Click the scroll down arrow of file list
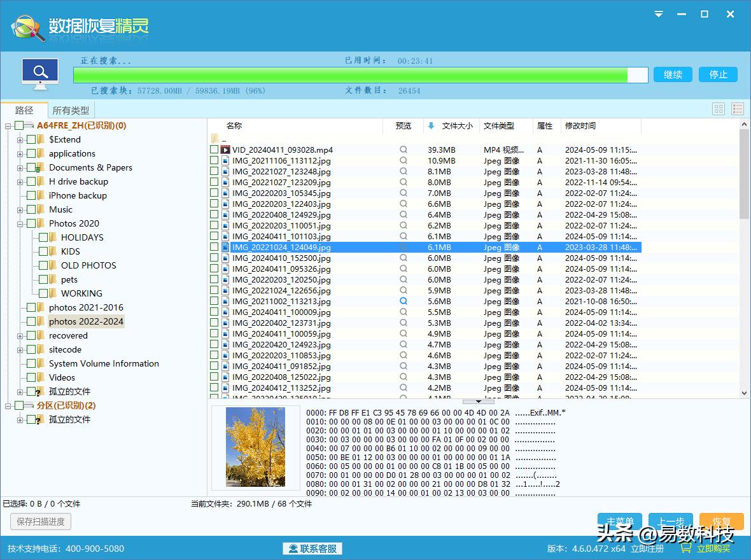Screen dimensions: 751x560 point(744,393)
